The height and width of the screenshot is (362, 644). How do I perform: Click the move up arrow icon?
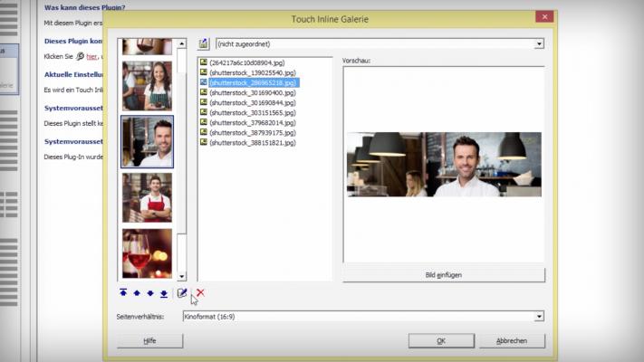(137, 293)
